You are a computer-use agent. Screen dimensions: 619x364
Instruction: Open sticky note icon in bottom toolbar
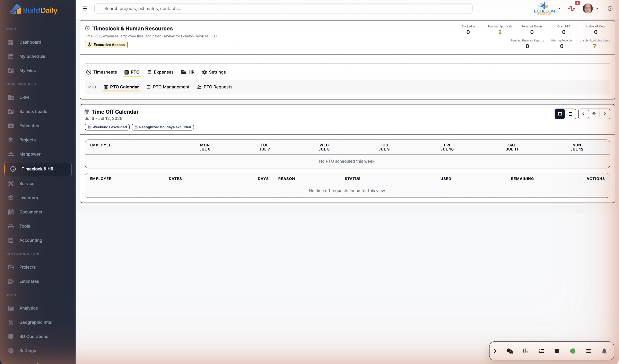tap(557, 351)
